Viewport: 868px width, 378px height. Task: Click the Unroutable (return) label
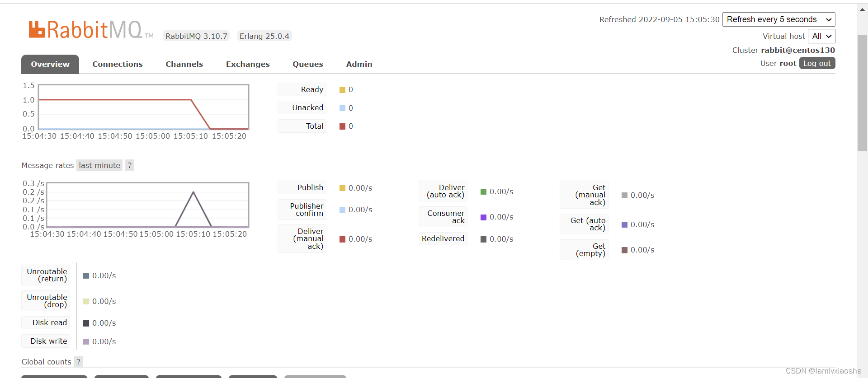[x=46, y=275]
